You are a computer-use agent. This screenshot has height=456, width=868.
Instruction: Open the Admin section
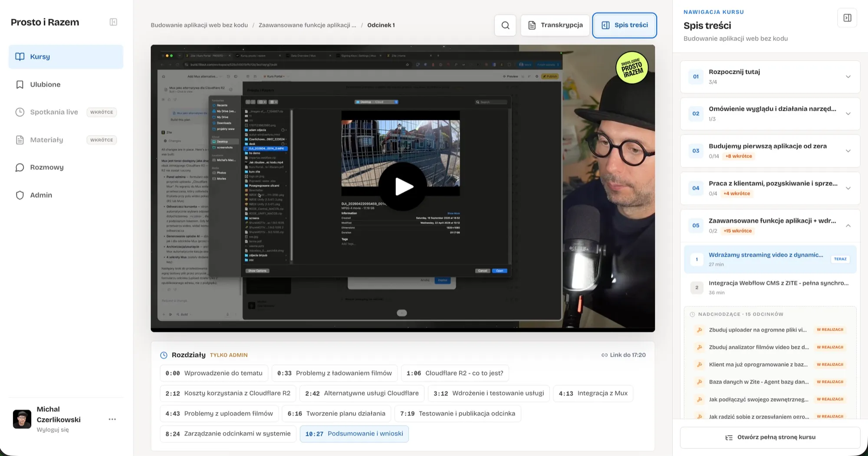(66, 195)
